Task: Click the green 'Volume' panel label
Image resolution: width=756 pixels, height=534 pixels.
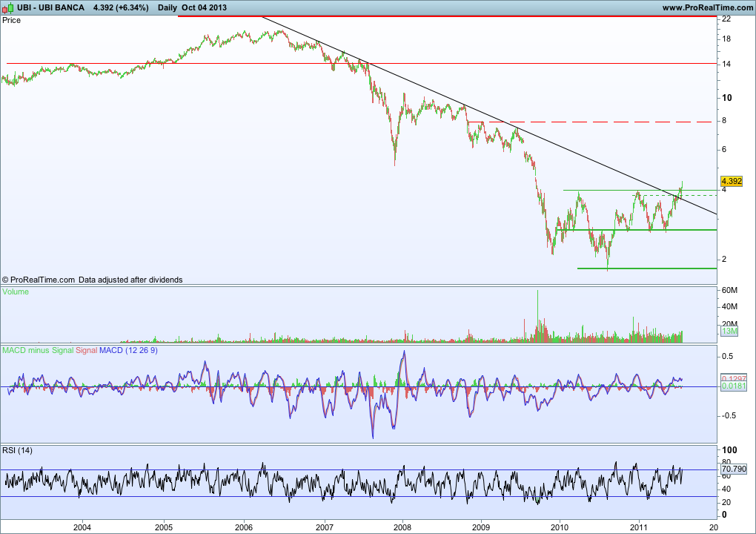Action: pyautogui.click(x=16, y=291)
